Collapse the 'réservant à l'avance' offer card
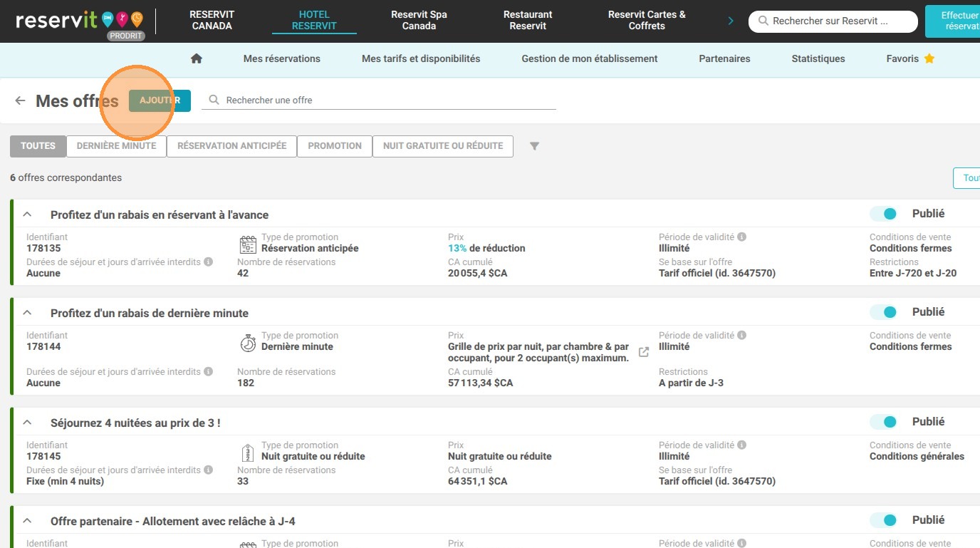The image size is (980, 548). point(27,214)
